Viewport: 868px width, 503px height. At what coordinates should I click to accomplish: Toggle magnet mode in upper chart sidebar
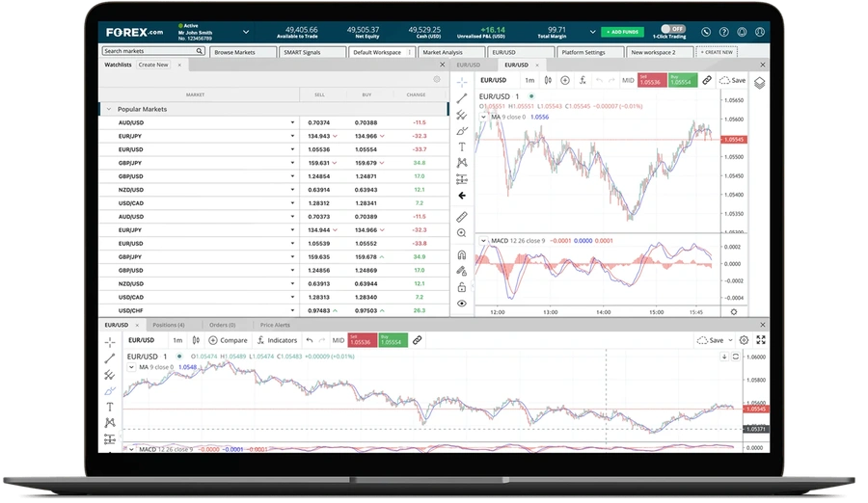click(x=462, y=254)
